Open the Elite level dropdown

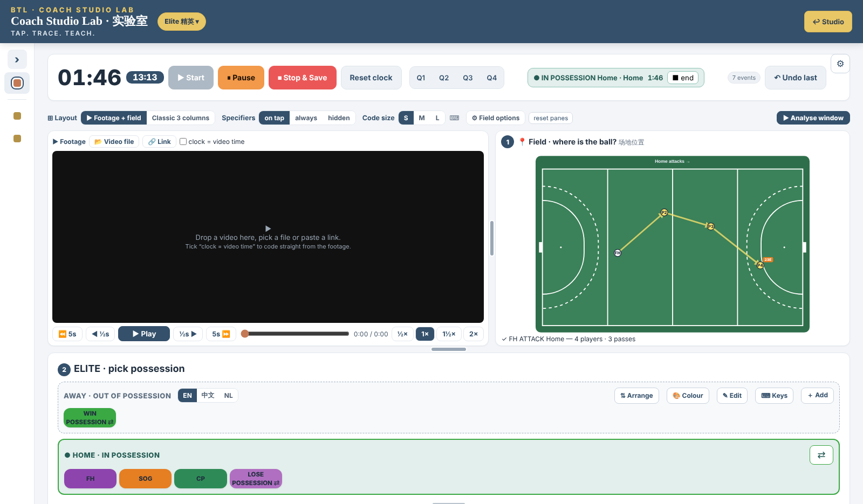click(x=182, y=22)
